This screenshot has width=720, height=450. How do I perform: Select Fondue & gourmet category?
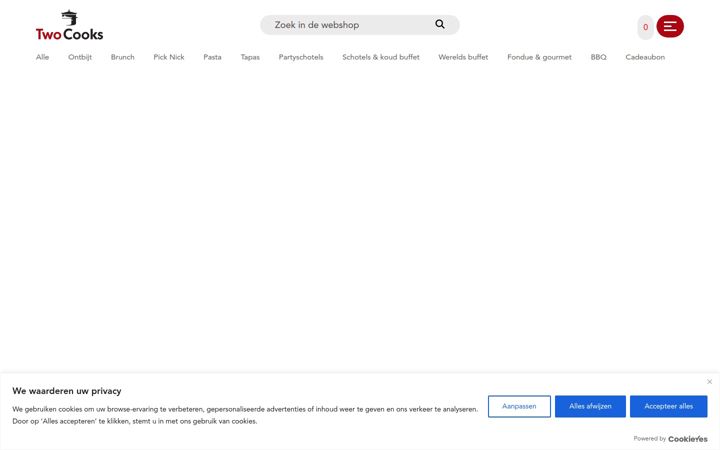pyautogui.click(x=539, y=57)
